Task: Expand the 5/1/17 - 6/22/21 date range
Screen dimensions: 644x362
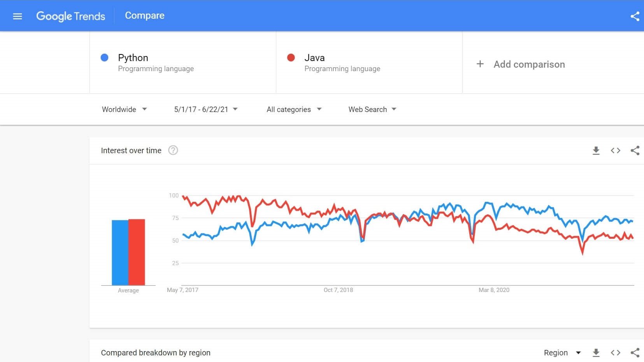Action: (205, 109)
